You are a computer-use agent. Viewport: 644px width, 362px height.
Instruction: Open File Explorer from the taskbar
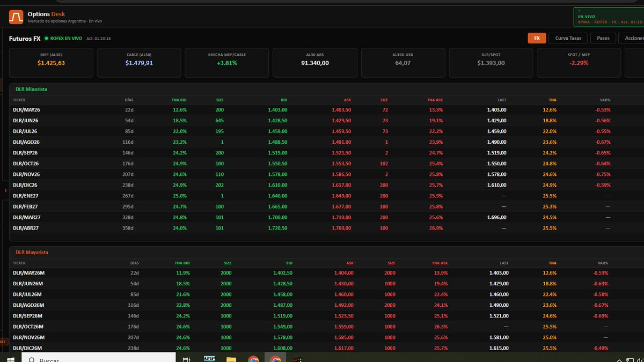231,359
